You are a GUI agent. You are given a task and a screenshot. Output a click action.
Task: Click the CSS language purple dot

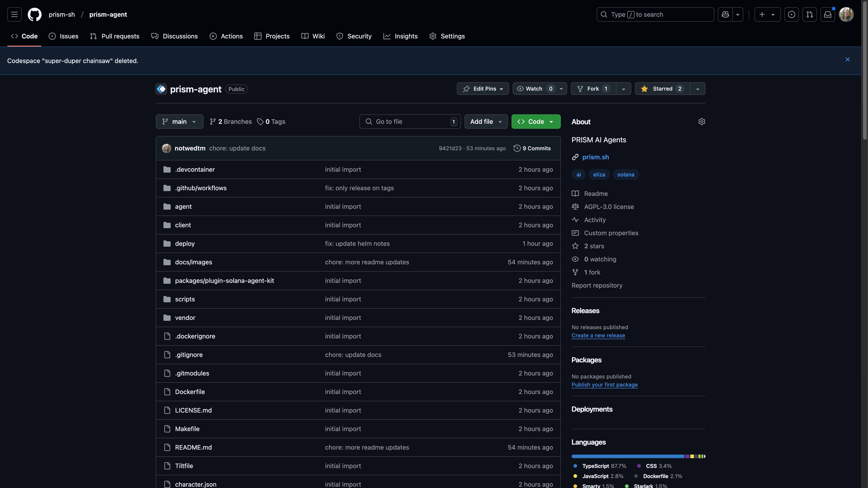coord(639,466)
